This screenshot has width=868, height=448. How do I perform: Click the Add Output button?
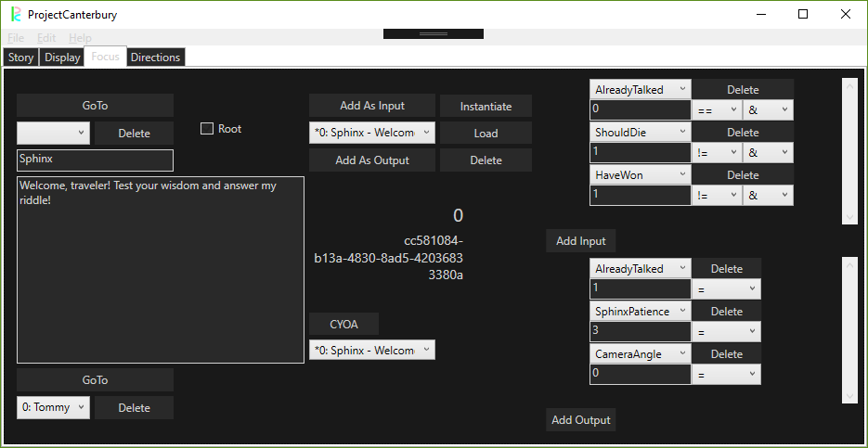tap(580, 420)
